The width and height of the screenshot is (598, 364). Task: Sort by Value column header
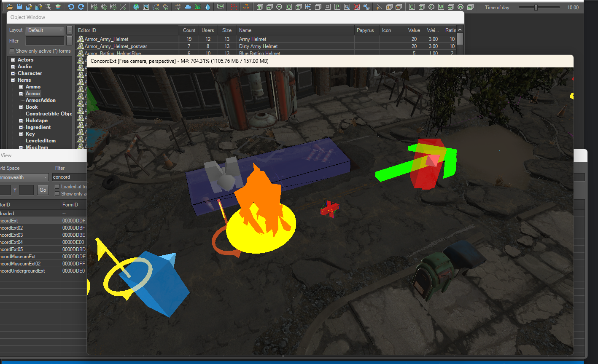414,30
